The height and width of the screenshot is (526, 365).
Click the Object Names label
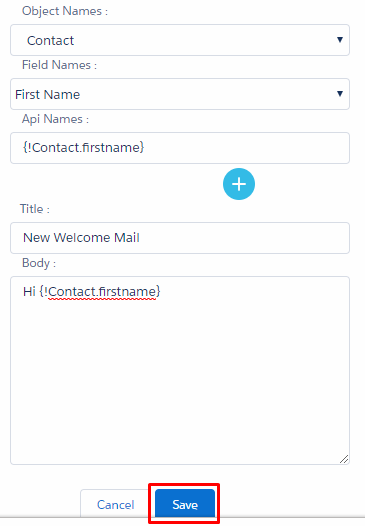coord(65,11)
